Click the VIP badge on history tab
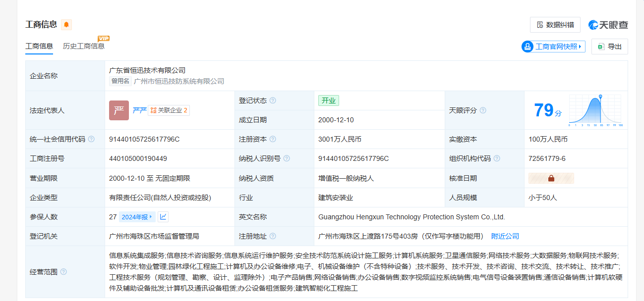The height and width of the screenshot is (301, 644). [x=104, y=38]
